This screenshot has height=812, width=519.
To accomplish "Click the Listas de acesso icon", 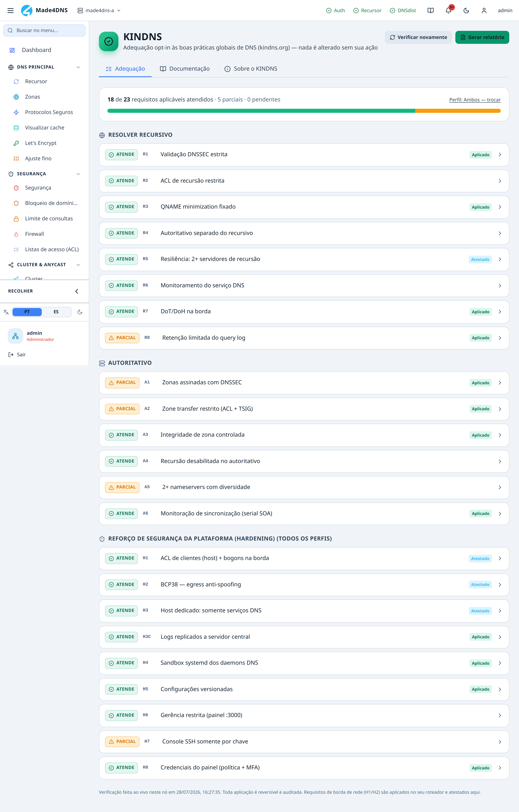I will 16,250.
